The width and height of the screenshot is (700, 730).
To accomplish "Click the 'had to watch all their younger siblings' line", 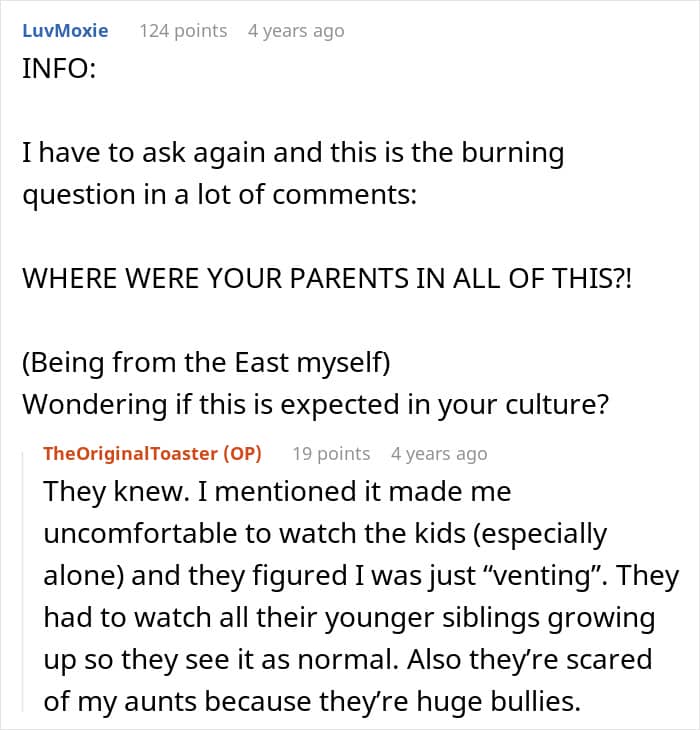I will point(350,618).
